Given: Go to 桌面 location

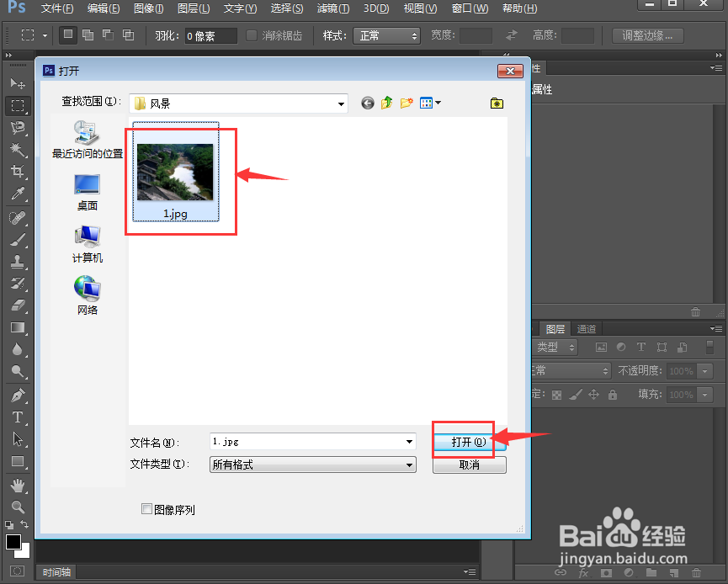Looking at the screenshot, I should pyautogui.click(x=88, y=193).
